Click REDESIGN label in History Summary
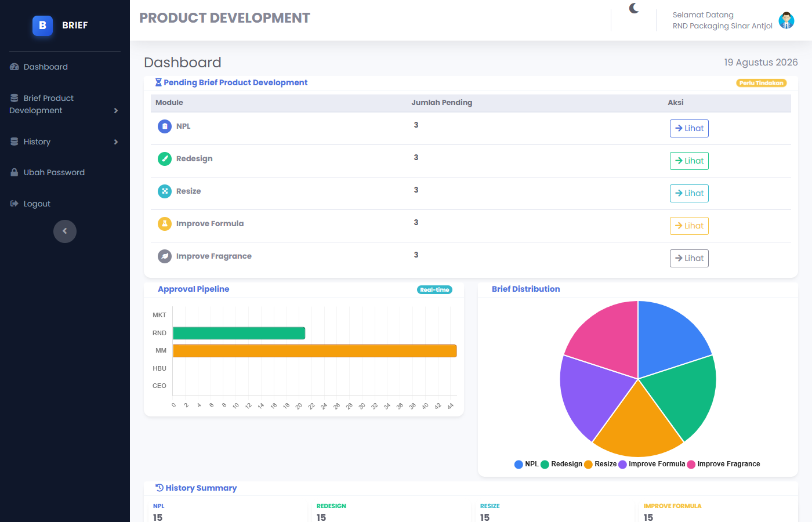This screenshot has height=522, width=812. [x=331, y=506]
